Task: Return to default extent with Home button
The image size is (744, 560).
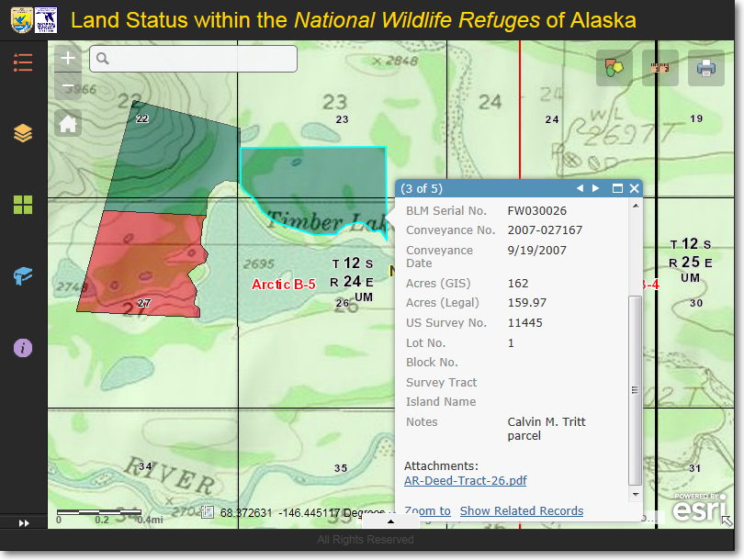Action: (x=68, y=123)
